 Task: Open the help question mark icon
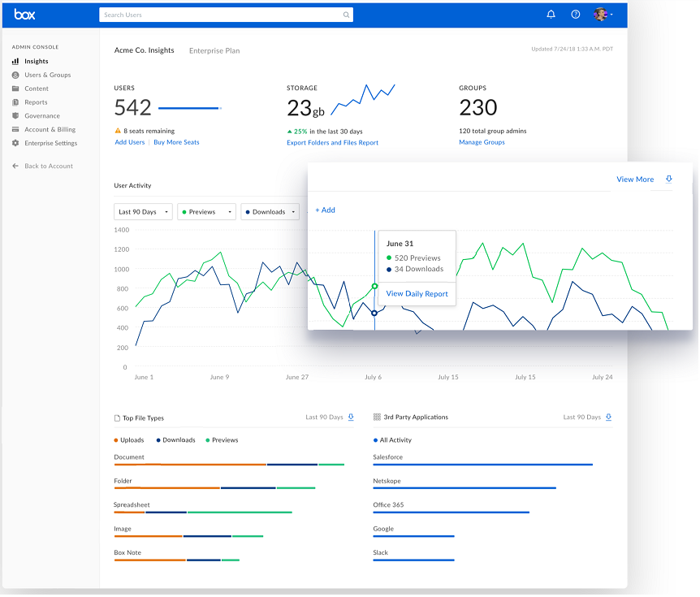point(576,15)
